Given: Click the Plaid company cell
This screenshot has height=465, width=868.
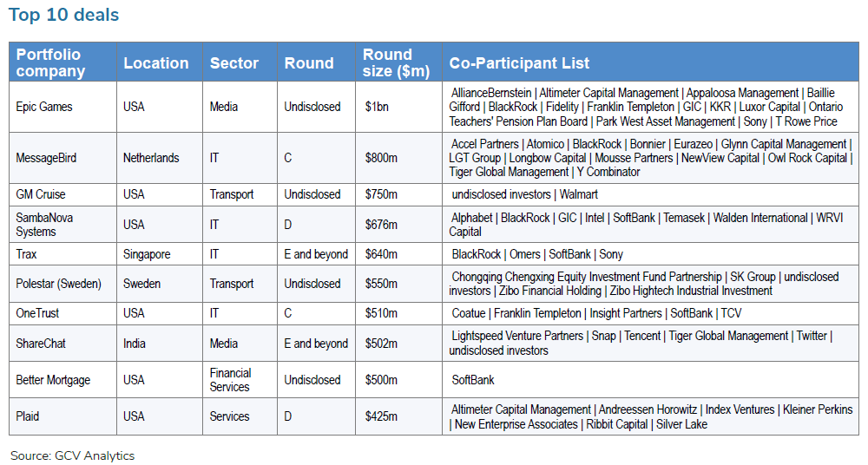Looking at the screenshot, I should click(28, 416).
